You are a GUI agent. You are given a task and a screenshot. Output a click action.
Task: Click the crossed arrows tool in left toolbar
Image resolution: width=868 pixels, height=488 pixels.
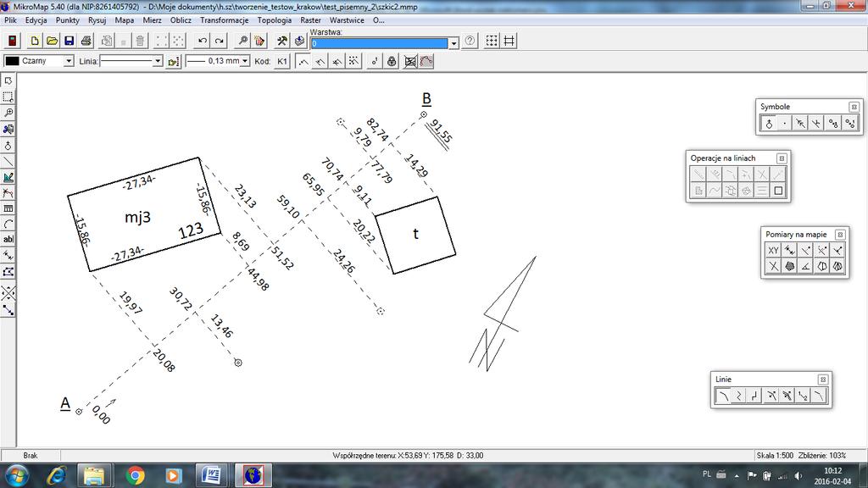click(8, 292)
